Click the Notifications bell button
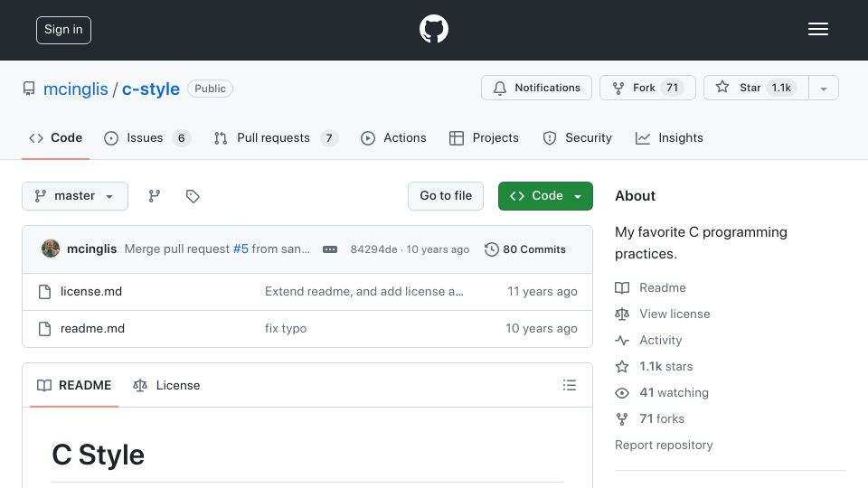868x488 pixels. click(x=536, y=88)
